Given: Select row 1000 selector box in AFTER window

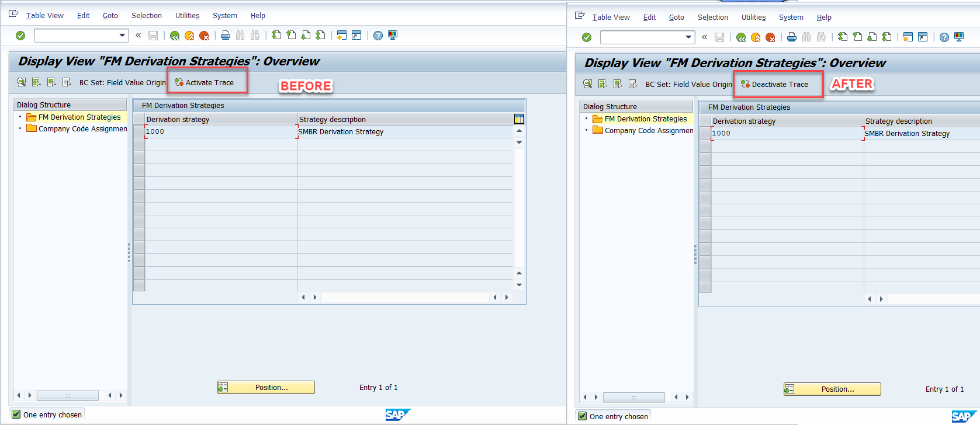Looking at the screenshot, I should [x=705, y=134].
